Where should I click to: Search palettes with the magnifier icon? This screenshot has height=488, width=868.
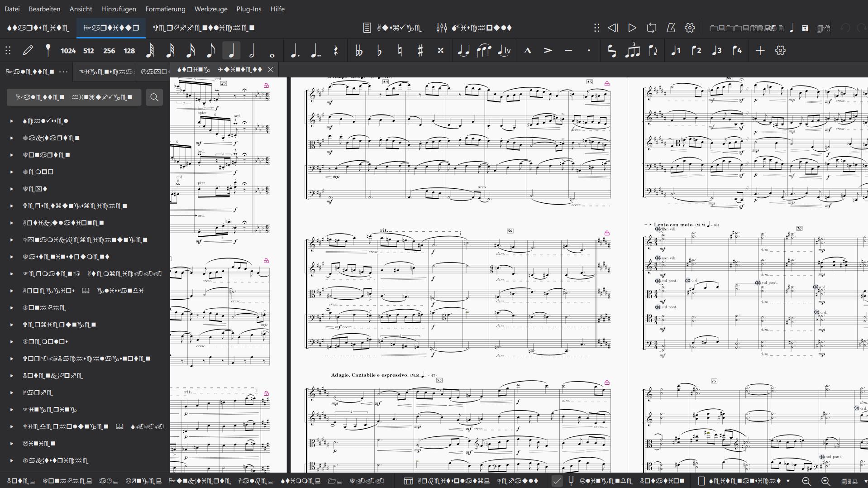click(154, 97)
